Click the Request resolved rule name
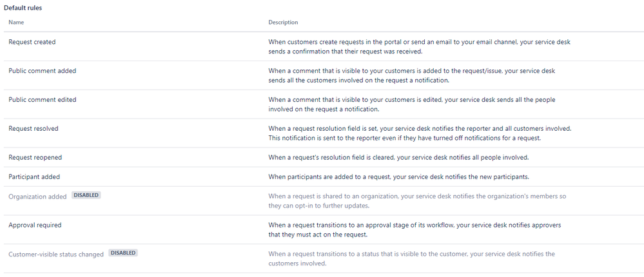The height and width of the screenshot is (277, 644). coord(34,129)
